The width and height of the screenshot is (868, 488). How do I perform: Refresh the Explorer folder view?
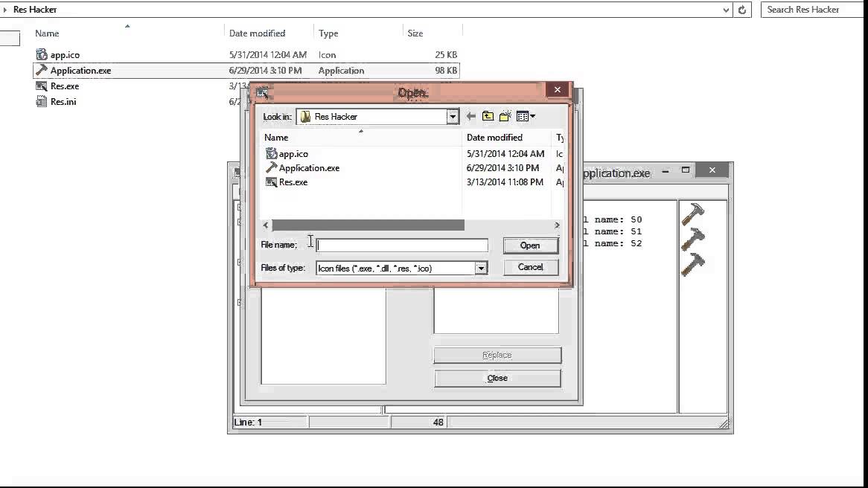click(742, 10)
